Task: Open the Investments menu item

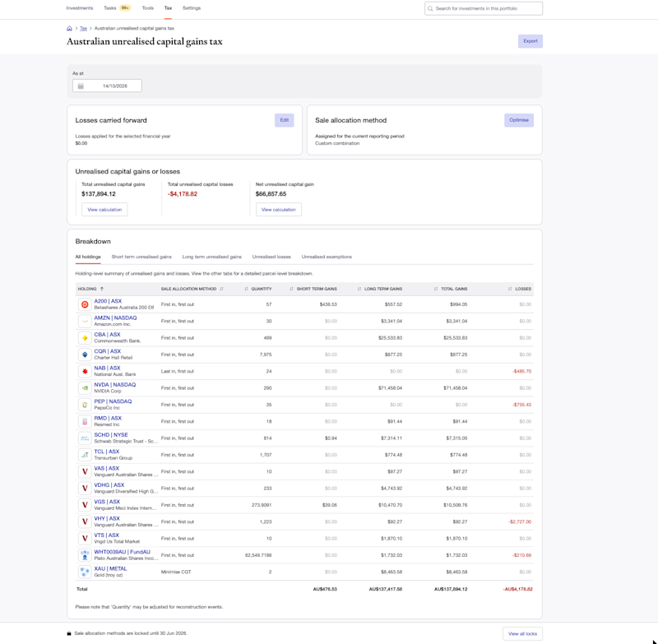Action: (80, 8)
